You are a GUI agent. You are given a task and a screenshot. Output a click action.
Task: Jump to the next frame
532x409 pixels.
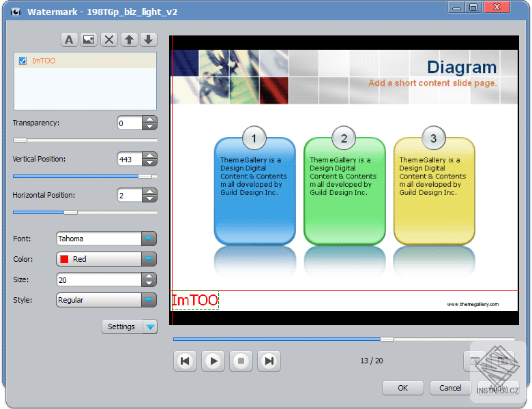269,361
